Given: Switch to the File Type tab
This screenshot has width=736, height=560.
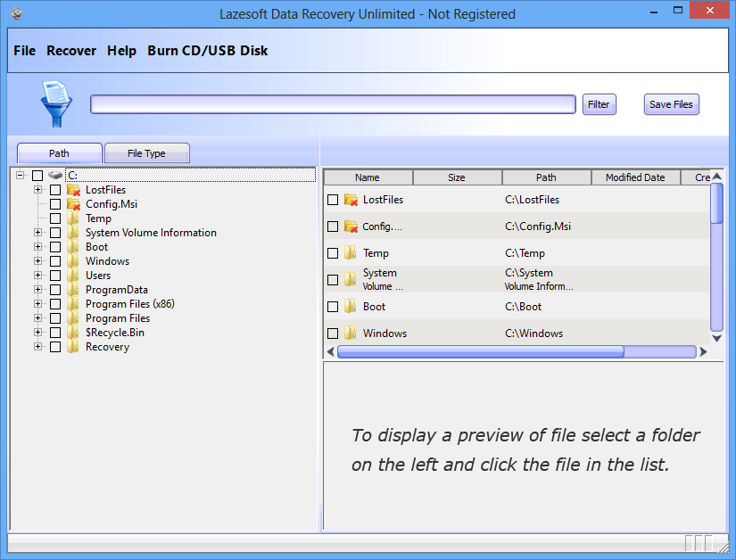Looking at the screenshot, I should 146,152.
